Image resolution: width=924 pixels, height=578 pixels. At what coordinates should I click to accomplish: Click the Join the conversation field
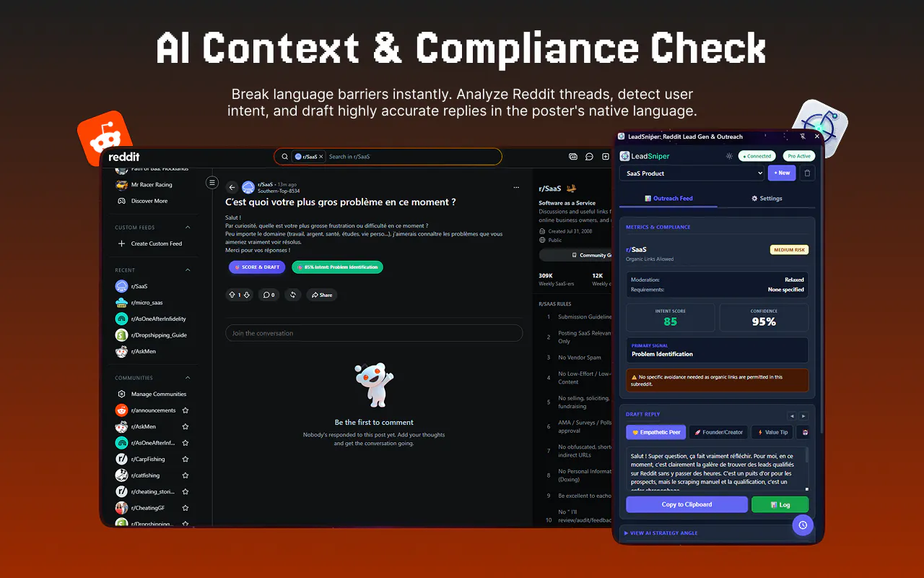[x=374, y=333]
